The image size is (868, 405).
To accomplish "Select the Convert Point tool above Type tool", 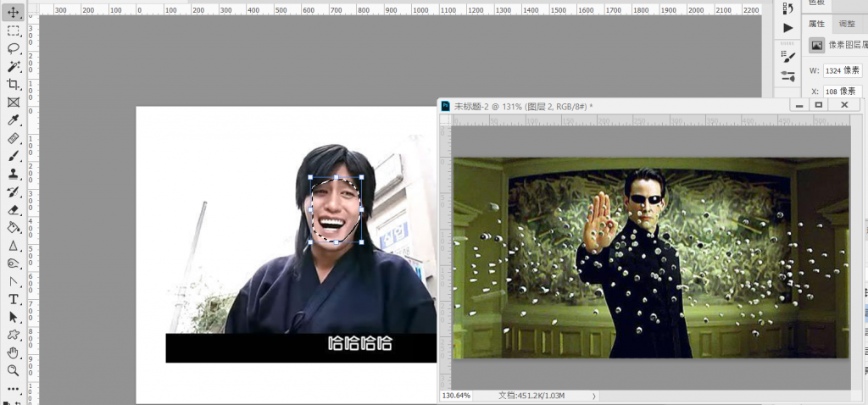I will pos(14,281).
